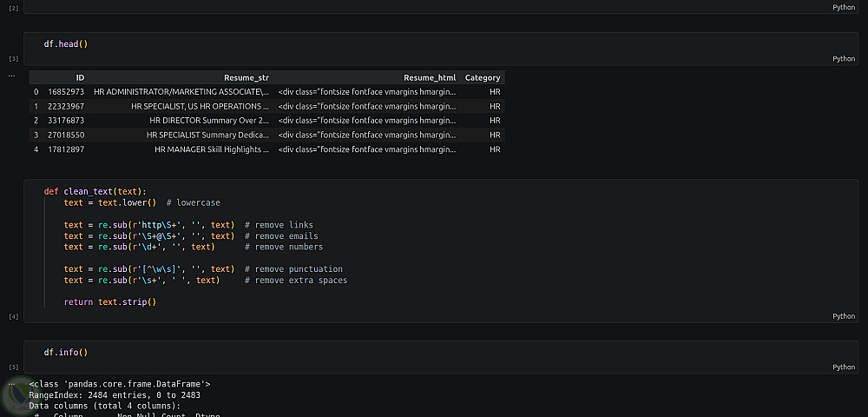Click the 'return text.strip()' code line
Image resolution: width=868 pixels, height=417 pixels.
(x=110, y=302)
